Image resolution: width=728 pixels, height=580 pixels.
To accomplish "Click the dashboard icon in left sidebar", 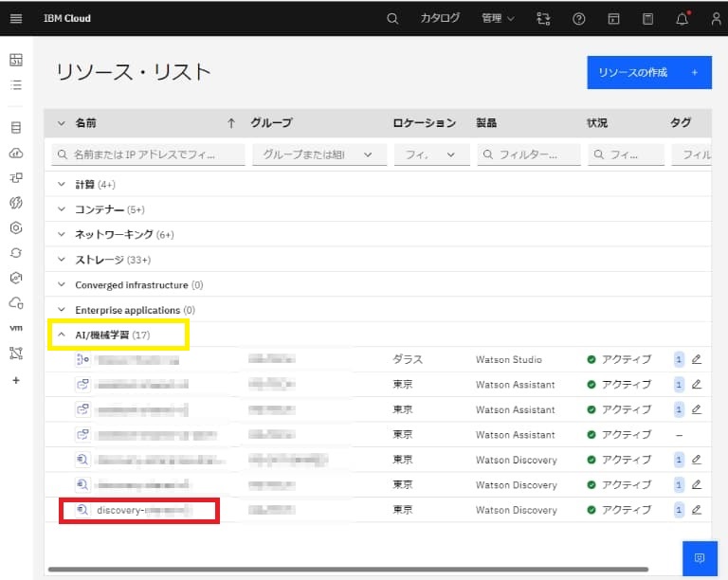I will pyautogui.click(x=15, y=60).
